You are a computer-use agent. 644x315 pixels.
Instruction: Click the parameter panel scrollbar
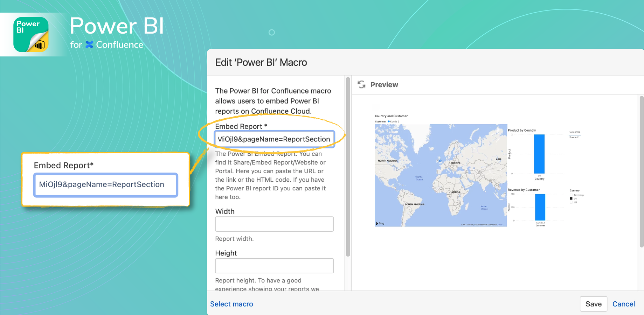pos(348,167)
